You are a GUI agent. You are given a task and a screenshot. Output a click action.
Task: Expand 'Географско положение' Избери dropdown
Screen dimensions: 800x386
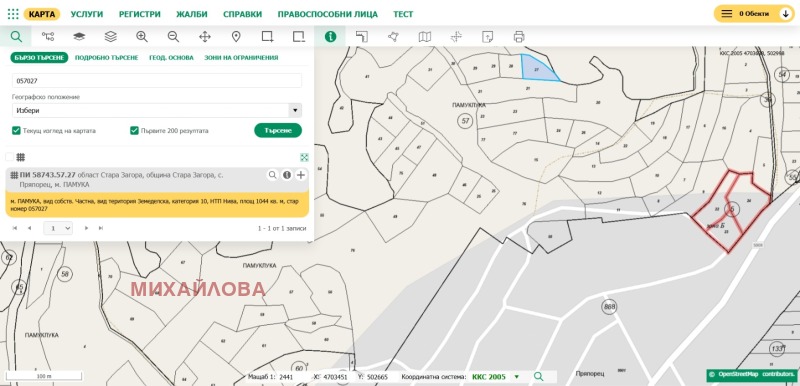[x=157, y=110]
